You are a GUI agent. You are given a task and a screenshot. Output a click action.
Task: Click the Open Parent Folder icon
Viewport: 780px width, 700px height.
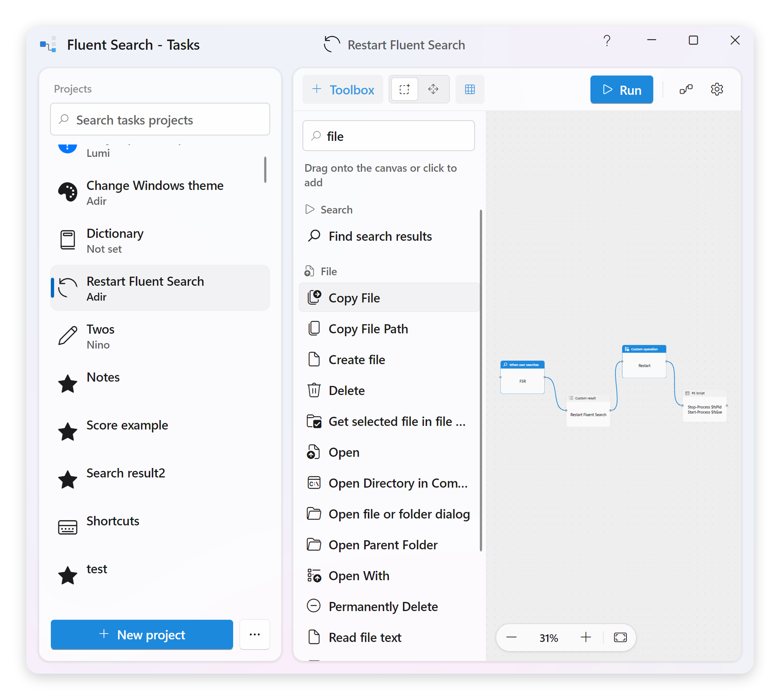(314, 544)
